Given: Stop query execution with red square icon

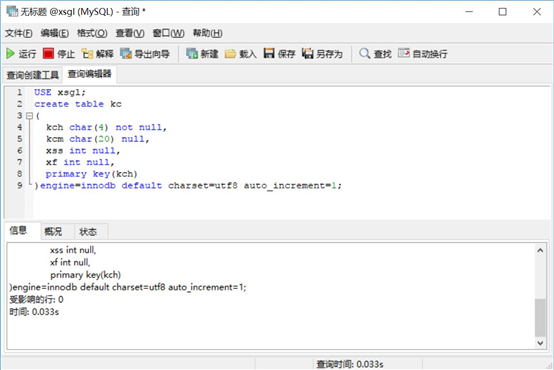Looking at the screenshot, I should click(59, 54).
